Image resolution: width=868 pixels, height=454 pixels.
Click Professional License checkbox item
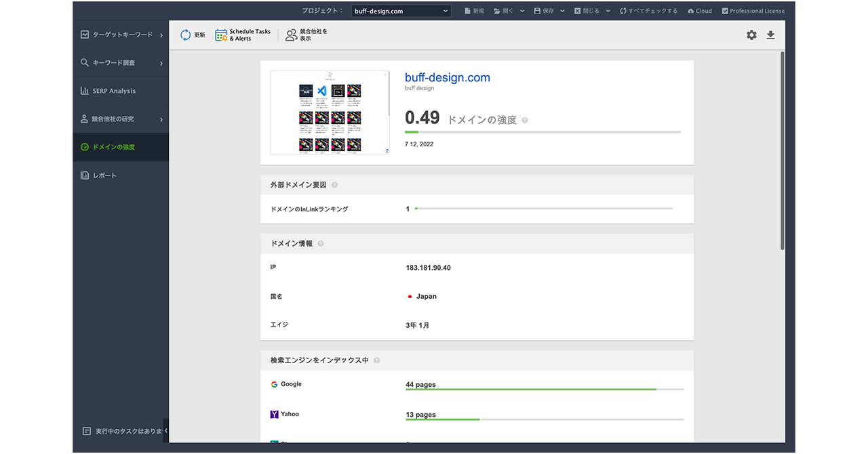[x=753, y=11]
